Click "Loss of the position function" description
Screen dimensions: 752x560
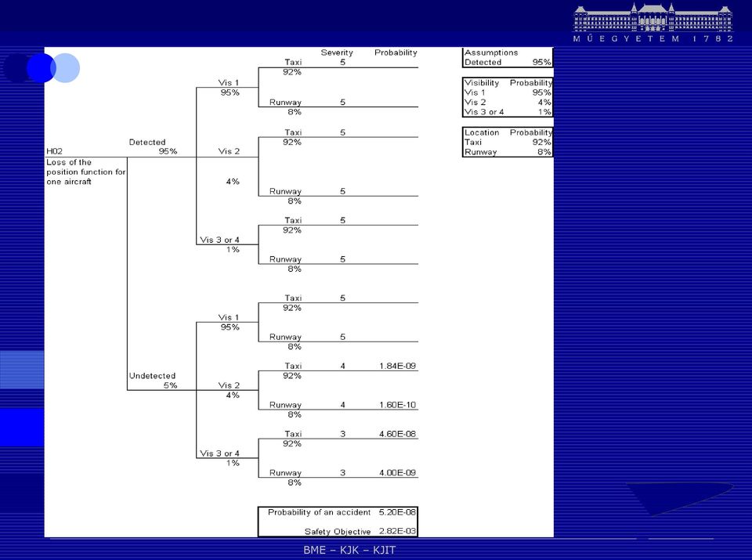(86, 172)
